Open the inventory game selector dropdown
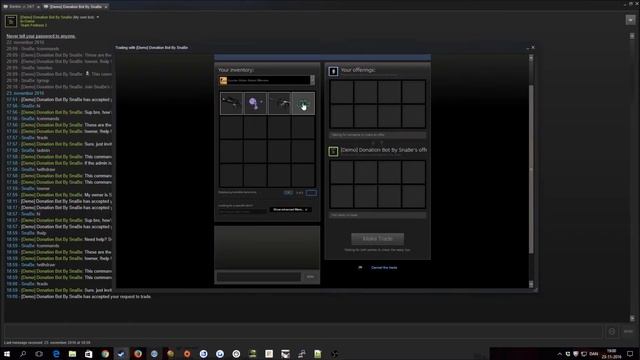Screen dimensions: 640x360 [267, 80]
